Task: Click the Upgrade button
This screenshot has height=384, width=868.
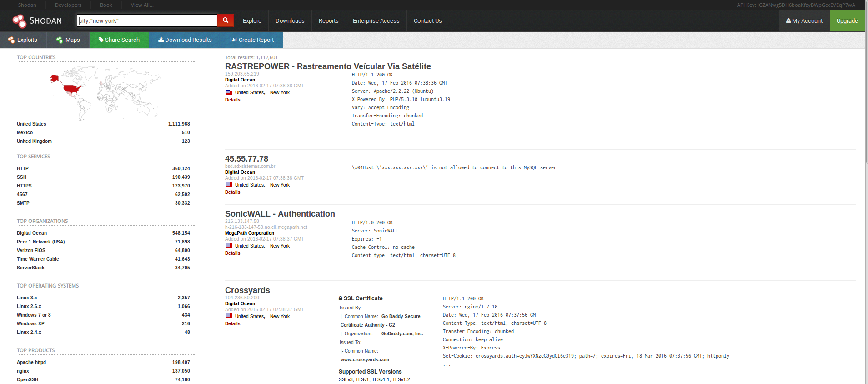Action: click(x=847, y=21)
